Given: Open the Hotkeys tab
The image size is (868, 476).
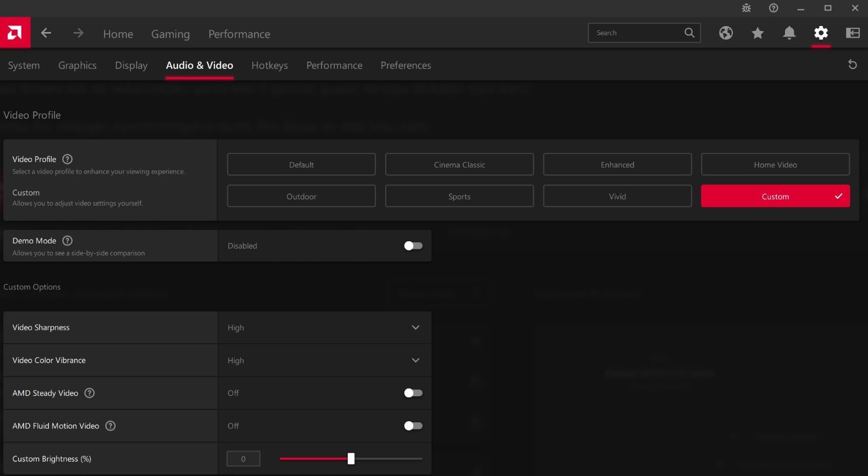Looking at the screenshot, I should pos(270,65).
